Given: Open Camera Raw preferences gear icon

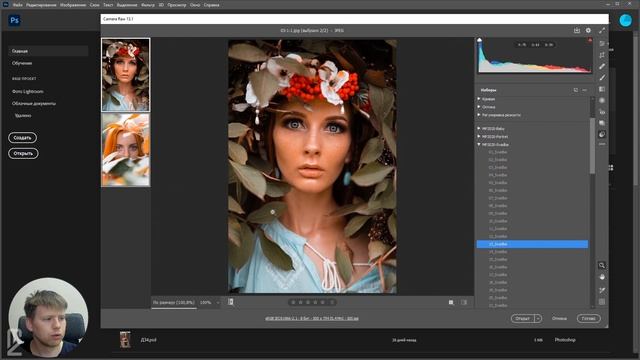Looking at the screenshot, I should tap(588, 31).
